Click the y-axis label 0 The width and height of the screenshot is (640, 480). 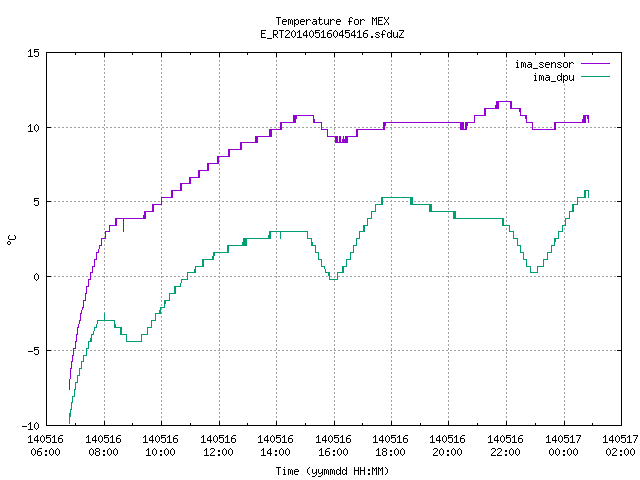(x=36, y=277)
